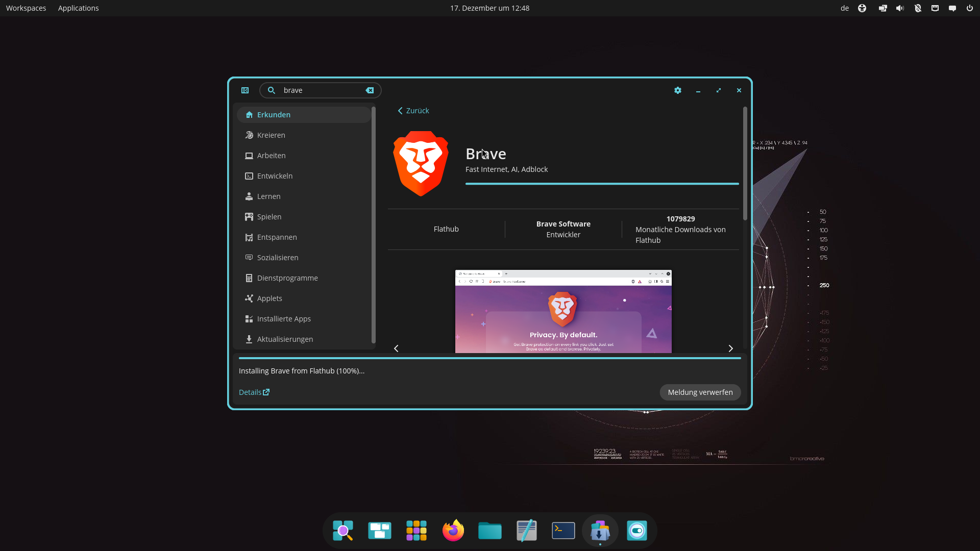Image resolution: width=980 pixels, height=551 pixels.
Task: Click the Brave screenshot thumbnail
Action: point(563,312)
